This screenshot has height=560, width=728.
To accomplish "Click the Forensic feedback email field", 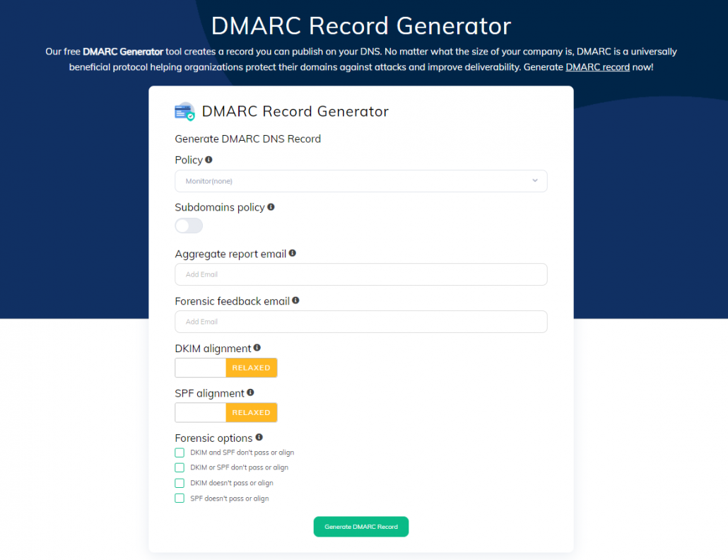I will point(360,321).
